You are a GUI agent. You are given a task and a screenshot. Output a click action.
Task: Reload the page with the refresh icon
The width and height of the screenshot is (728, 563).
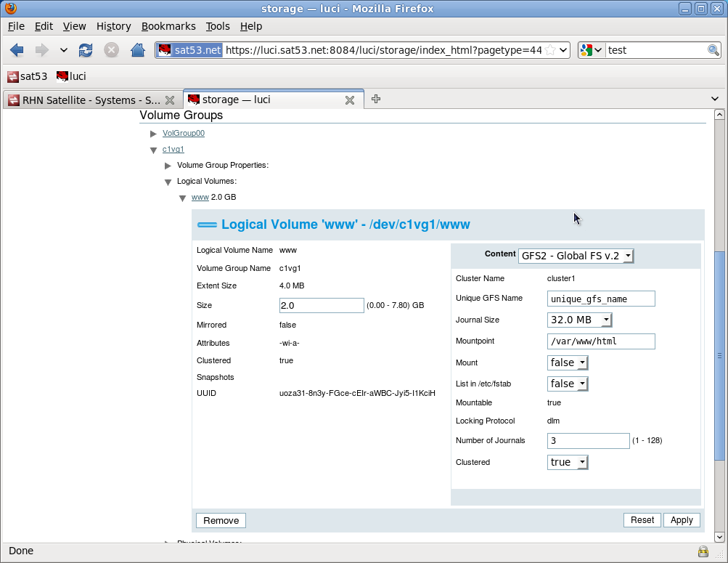click(x=86, y=50)
